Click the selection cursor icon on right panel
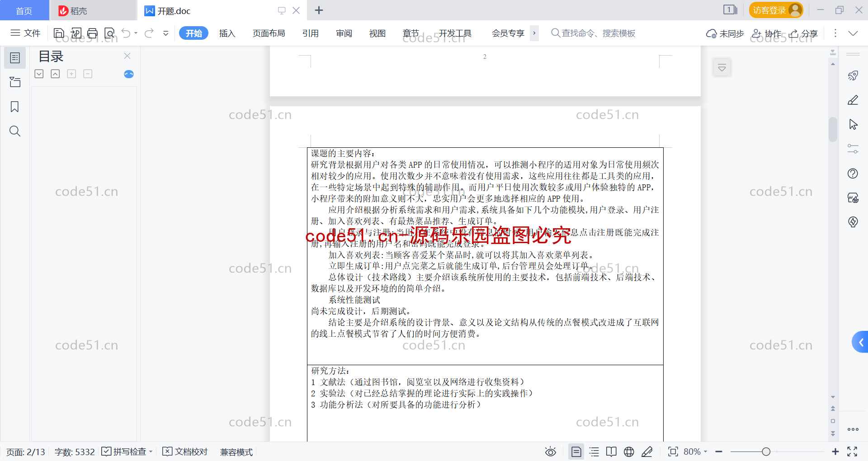Viewport: 868px width, 461px height. [x=853, y=124]
